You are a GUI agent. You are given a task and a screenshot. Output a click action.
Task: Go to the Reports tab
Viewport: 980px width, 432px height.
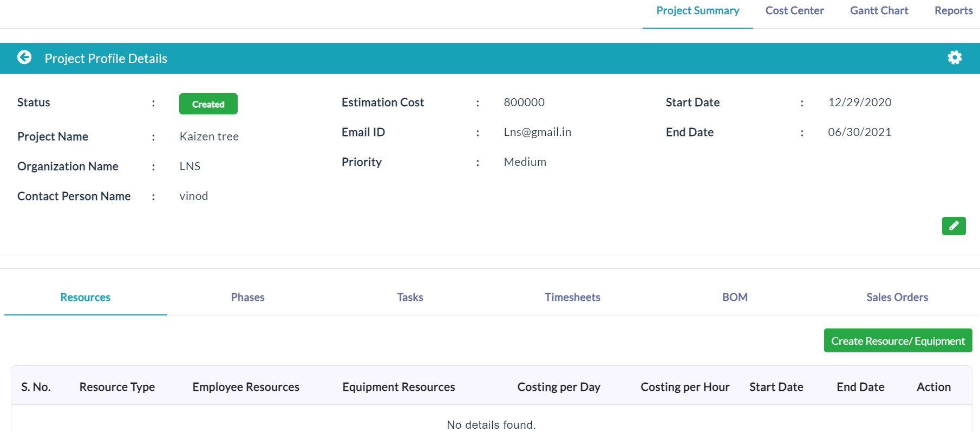coord(953,11)
